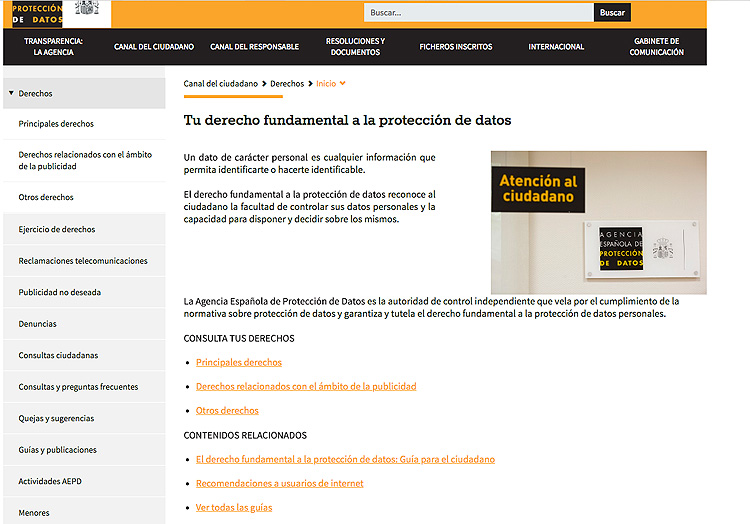The height and width of the screenshot is (524, 750).
Task: Open Menores in the sidebar
Action: [x=84, y=512]
